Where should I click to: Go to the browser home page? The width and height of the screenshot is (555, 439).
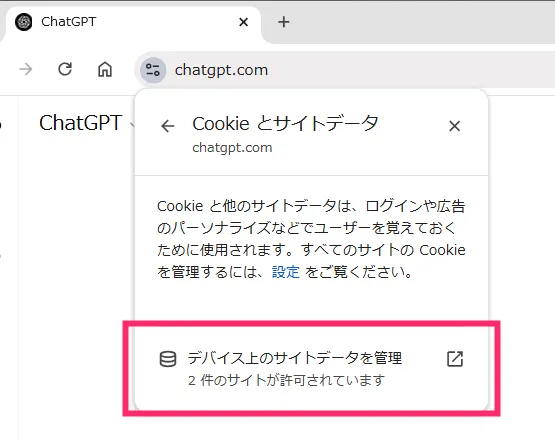(105, 69)
